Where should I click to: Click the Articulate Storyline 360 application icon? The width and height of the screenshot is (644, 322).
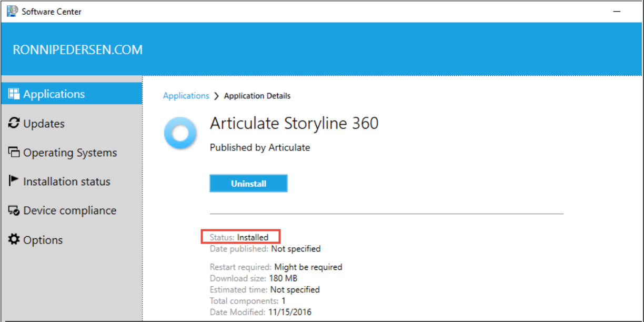[x=180, y=134]
